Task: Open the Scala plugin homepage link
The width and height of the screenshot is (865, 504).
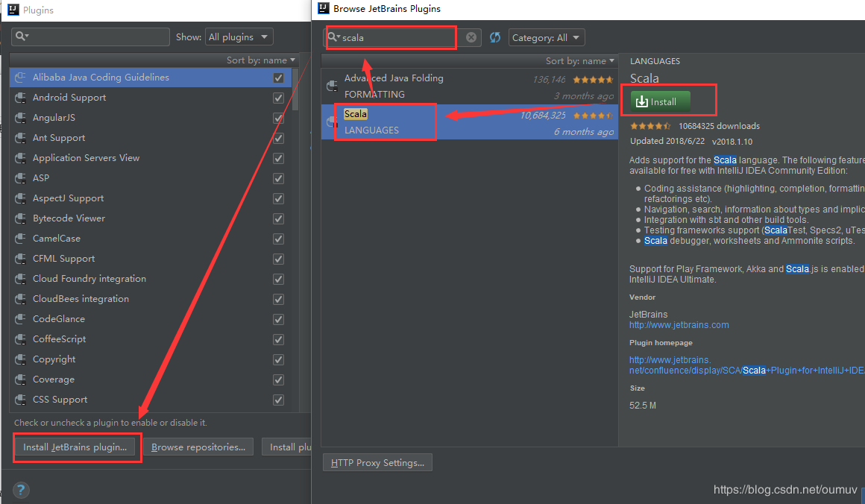Action: click(747, 365)
